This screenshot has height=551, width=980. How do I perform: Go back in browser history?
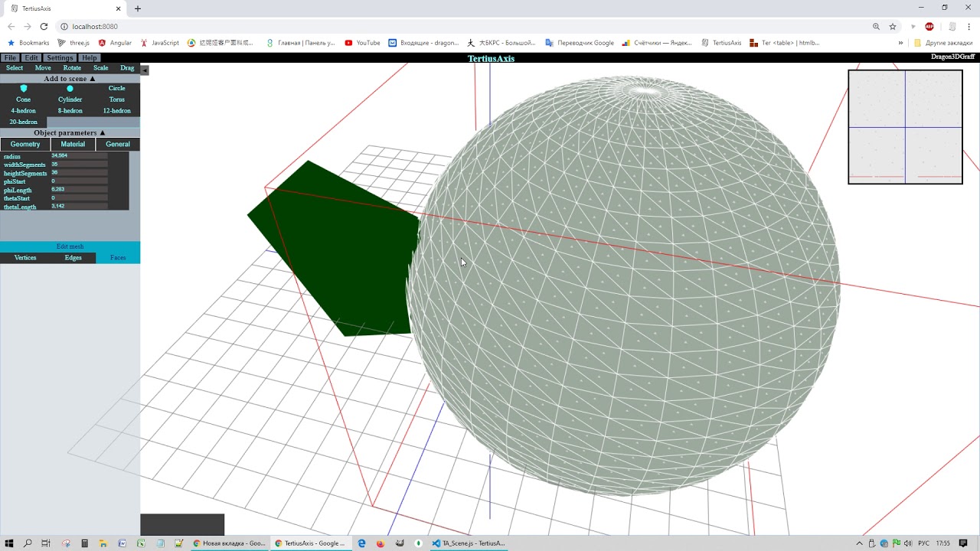tap(11, 26)
